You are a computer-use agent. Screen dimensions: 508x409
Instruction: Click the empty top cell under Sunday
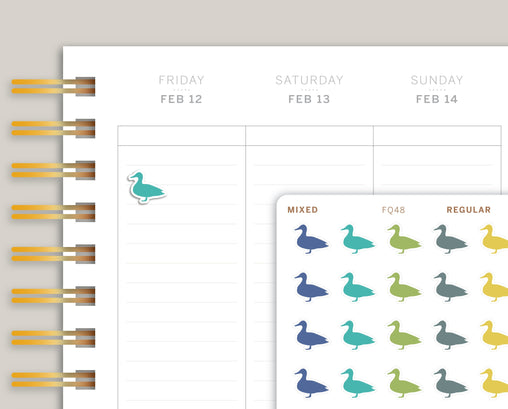437,136
